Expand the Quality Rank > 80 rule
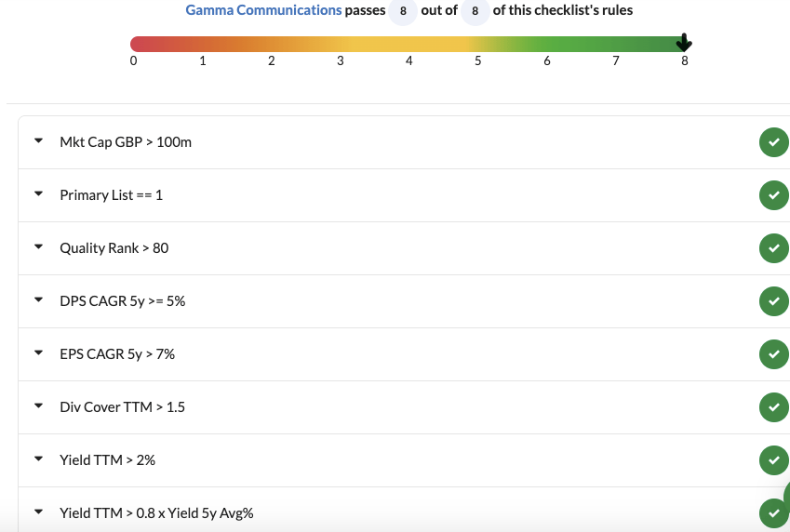This screenshot has width=790, height=532. tap(38, 247)
